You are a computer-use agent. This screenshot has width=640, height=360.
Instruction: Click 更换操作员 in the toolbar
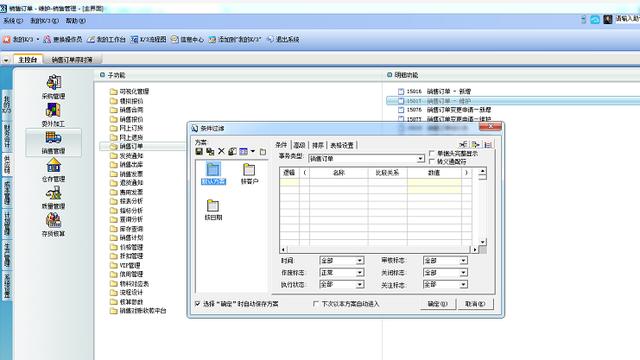63,40
